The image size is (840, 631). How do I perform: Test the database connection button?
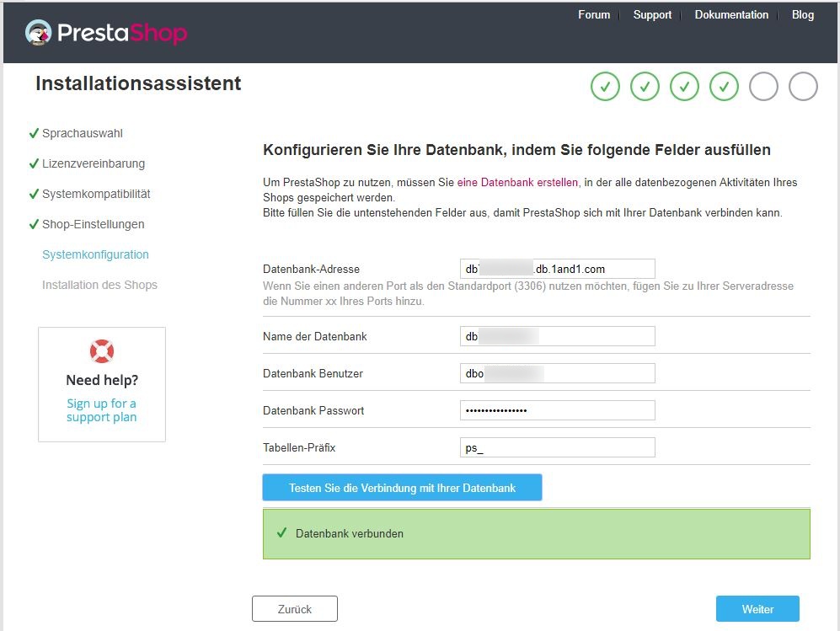[x=403, y=488]
